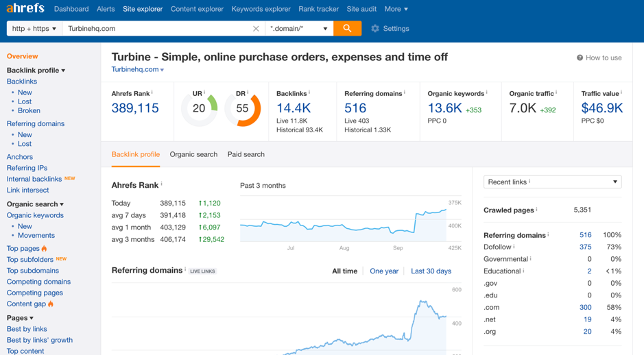Open the *.domain/* mode dropdown
The height and width of the screenshot is (355, 644).
point(299,28)
